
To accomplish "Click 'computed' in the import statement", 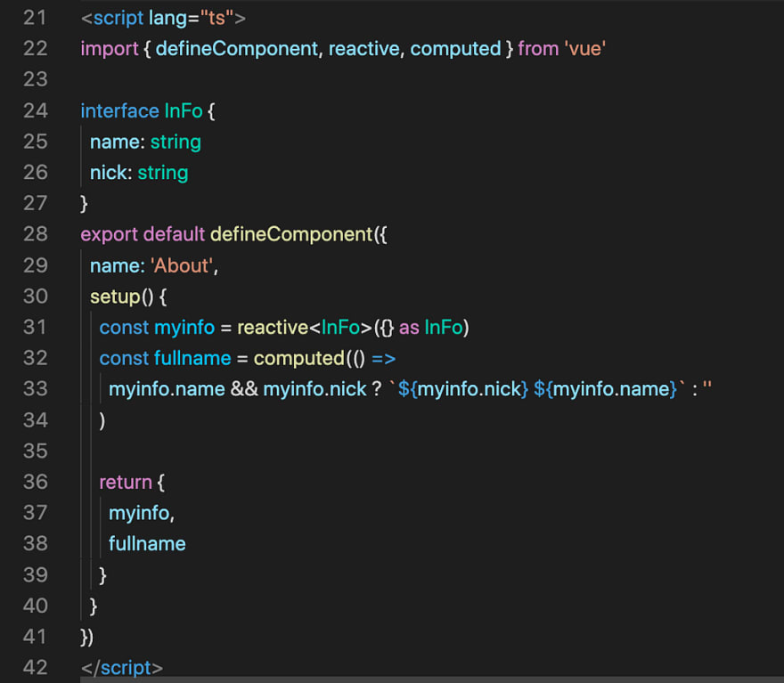I will [x=455, y=49].
